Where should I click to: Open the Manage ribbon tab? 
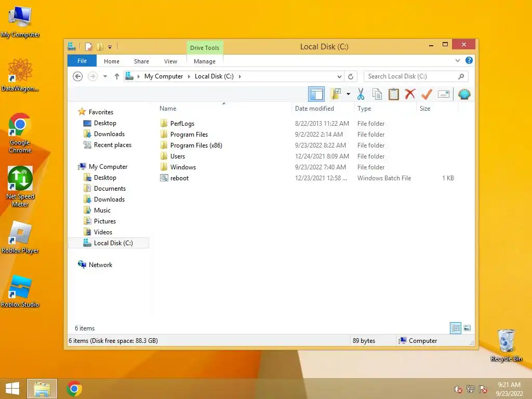click(x=205, y=61)
